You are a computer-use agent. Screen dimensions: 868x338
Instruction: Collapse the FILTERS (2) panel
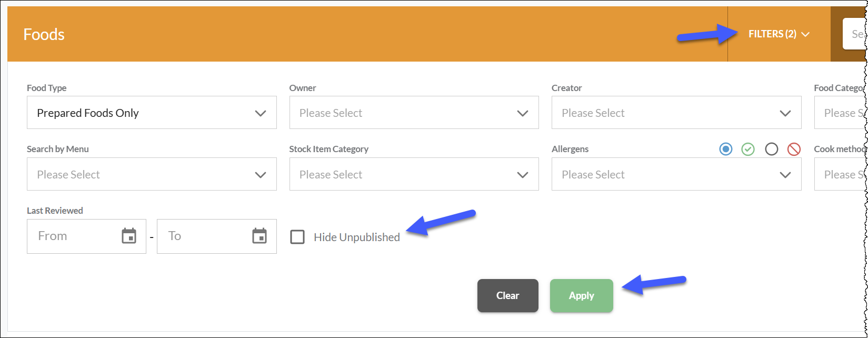tap(779, 34)
